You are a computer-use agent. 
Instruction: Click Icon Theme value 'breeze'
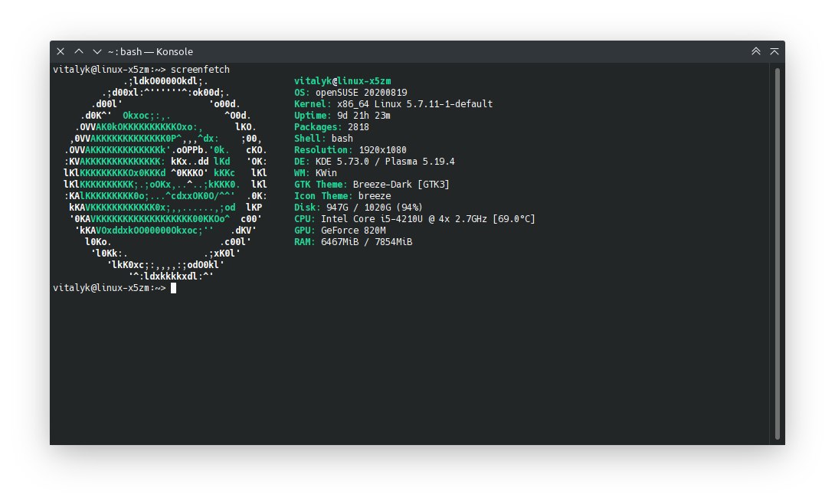[375, 196]
